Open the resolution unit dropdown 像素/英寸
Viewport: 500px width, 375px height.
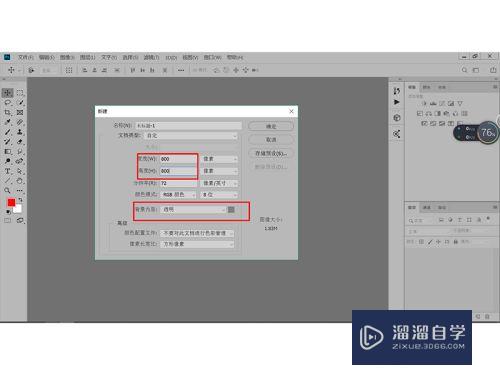tap(219, 183)
